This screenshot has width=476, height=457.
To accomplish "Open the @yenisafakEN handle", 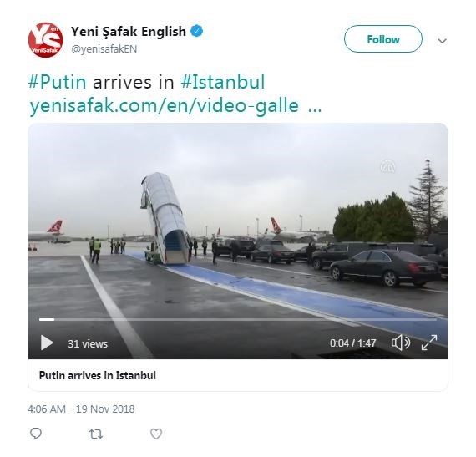I will pos(104,49).
